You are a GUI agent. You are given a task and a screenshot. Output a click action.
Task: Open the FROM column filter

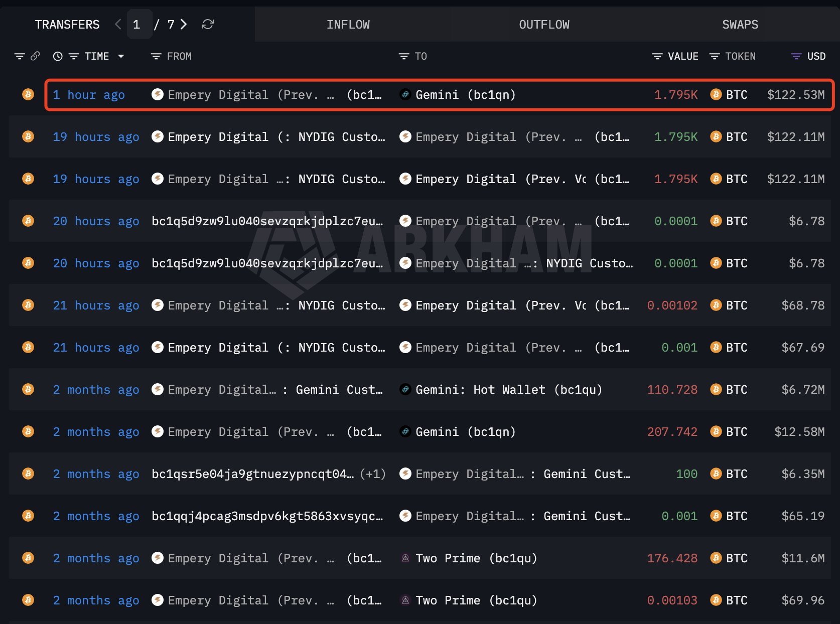[x=156, y=56]
